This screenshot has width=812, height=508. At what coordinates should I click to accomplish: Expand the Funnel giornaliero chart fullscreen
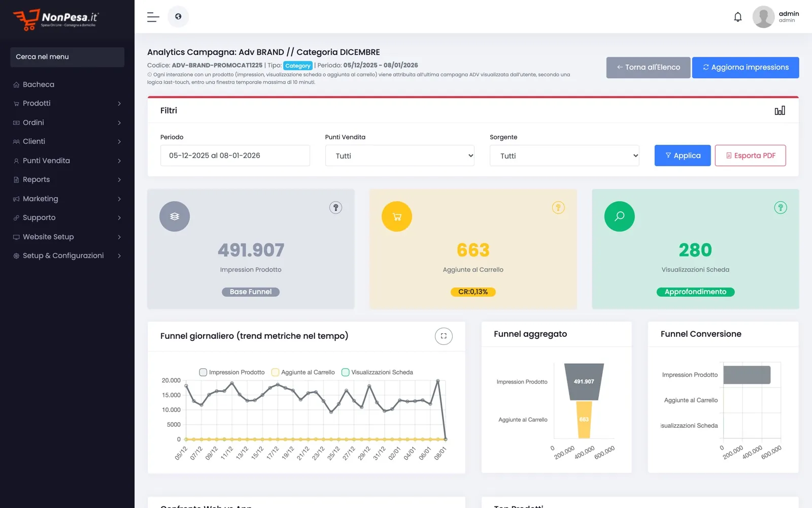click(444, 336)
